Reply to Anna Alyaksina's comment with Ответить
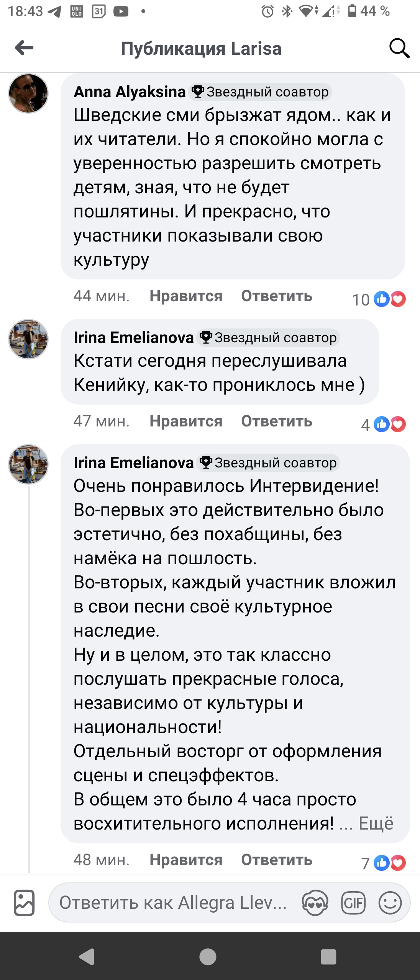The height and width of the screenshot is (980, 420). pyautogui.click(x=277, y=296)
